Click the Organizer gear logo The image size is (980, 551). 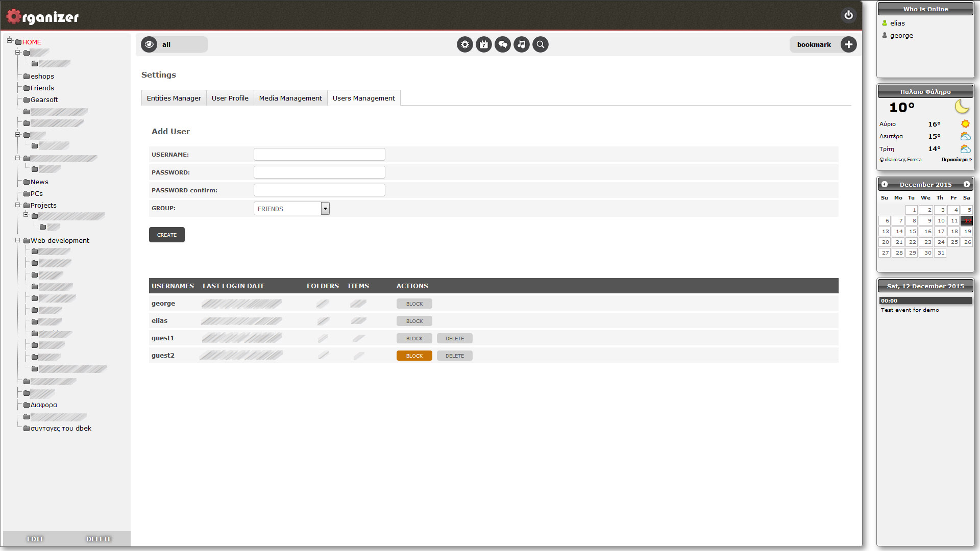pyautogui.click(x=14, y=16)
